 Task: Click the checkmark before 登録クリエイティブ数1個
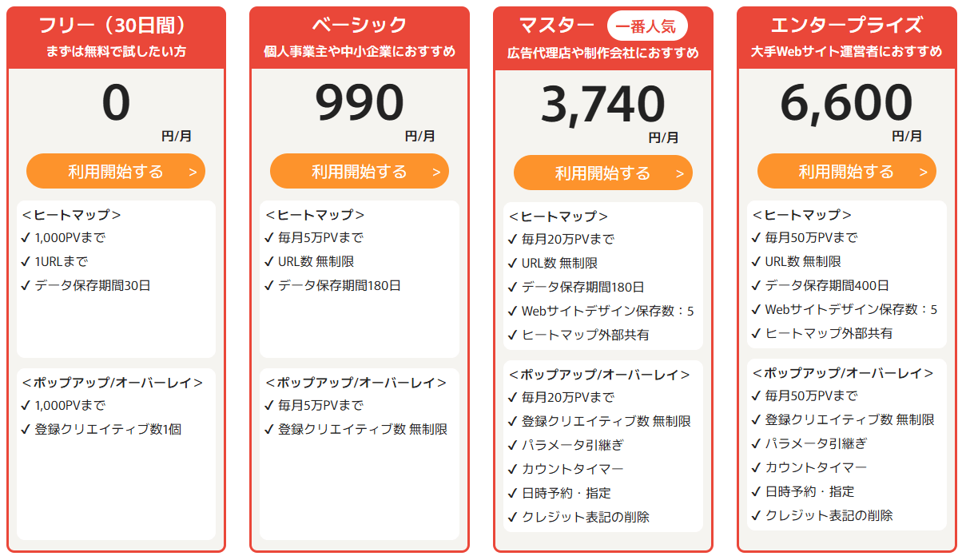[26, 429]
